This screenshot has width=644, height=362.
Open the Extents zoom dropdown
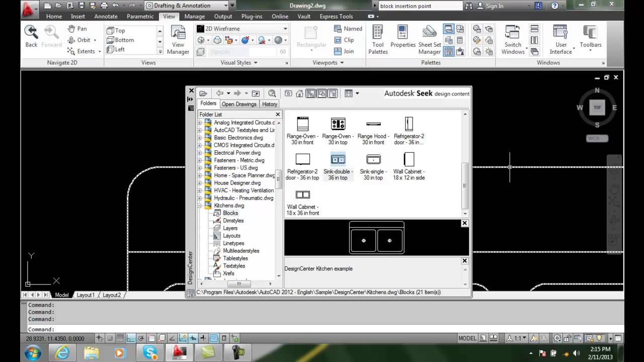pyautogui.click(x=99, y=51)
